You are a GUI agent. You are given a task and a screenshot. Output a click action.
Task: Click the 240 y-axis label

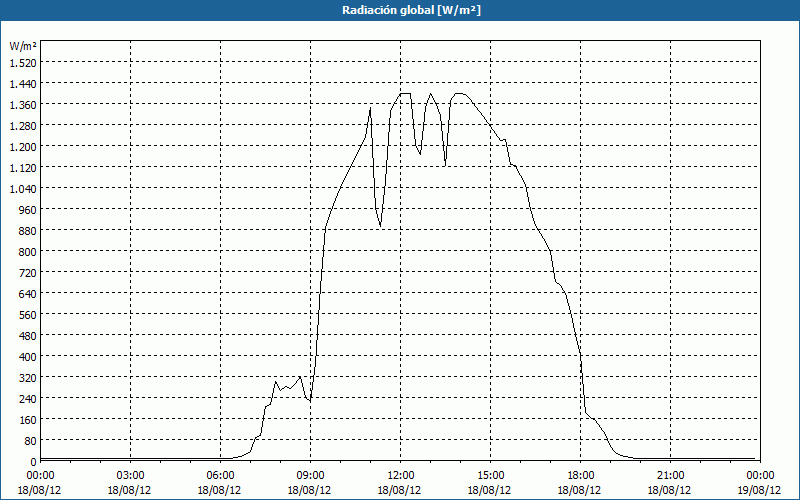(x=28, y=398)
